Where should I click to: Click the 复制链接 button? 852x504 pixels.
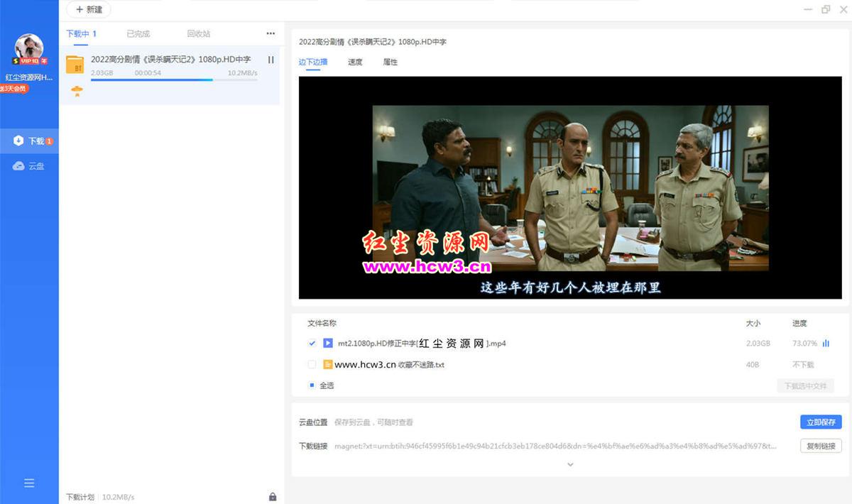(x=821, y=447)
